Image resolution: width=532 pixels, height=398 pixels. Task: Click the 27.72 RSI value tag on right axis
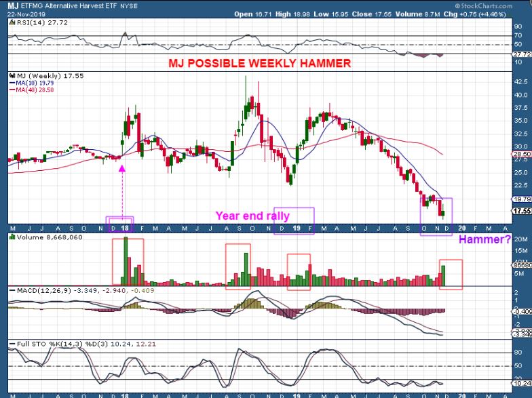[522, 54]
